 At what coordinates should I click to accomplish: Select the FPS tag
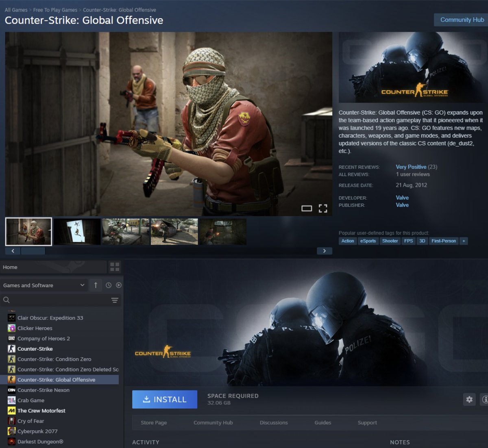[x=409, y=241]
